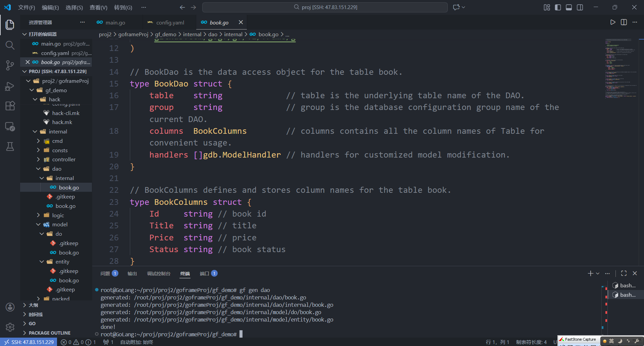
Task: Click the 行 1, 列 1 cursor position
Action: tap(497, 342)
